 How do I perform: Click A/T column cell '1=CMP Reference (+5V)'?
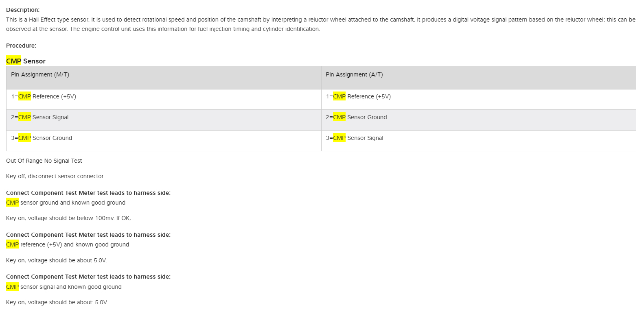[358, 97]
